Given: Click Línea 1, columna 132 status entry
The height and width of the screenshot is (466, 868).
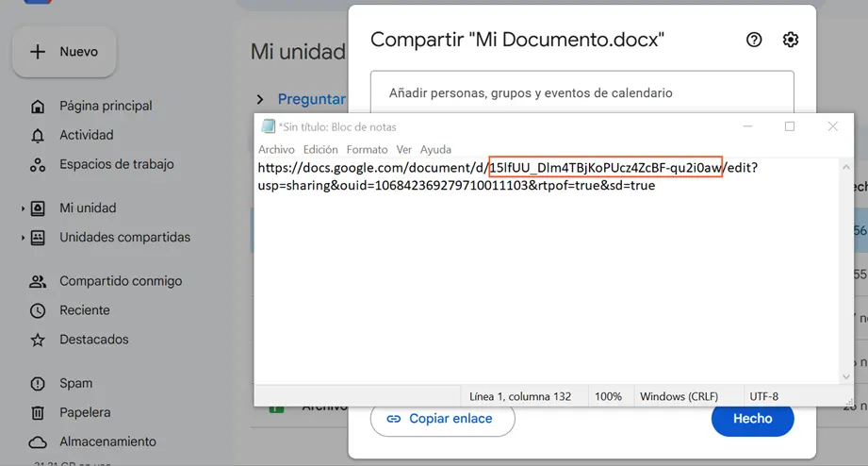Looking at the screenshot, I should tap(520, 397).
